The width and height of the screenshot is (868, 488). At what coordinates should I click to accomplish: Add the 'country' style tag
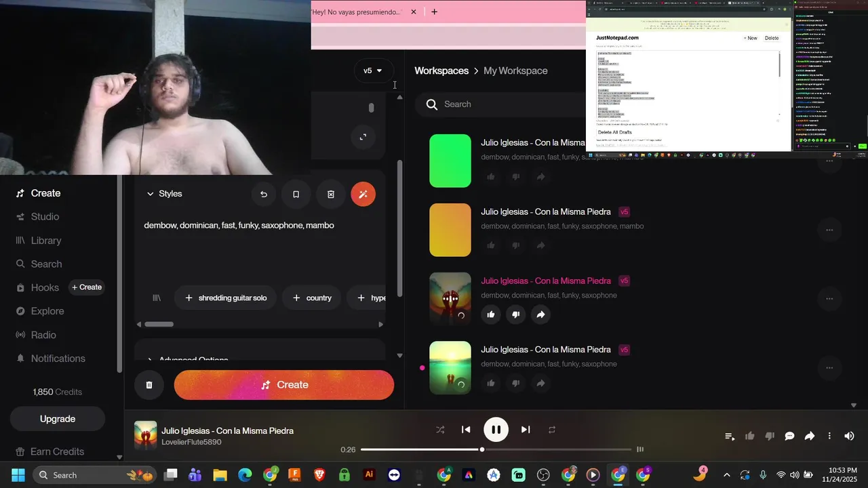point(312,298)
